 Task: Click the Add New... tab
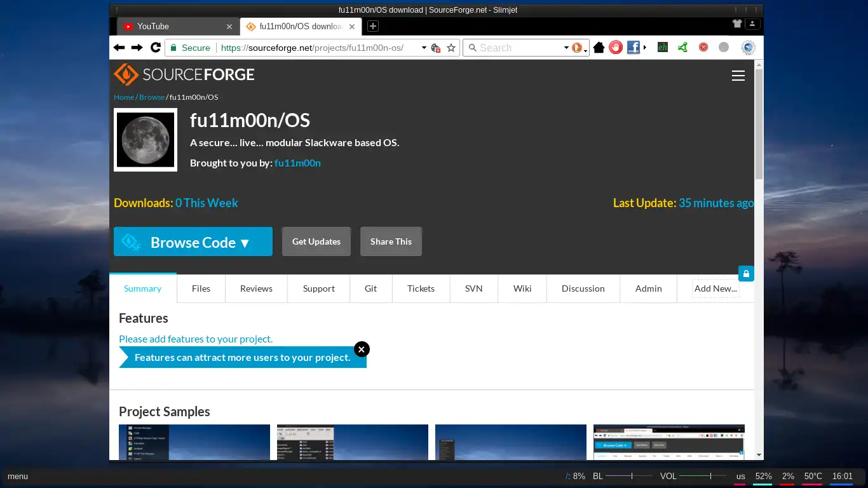(x=715, y=288)
